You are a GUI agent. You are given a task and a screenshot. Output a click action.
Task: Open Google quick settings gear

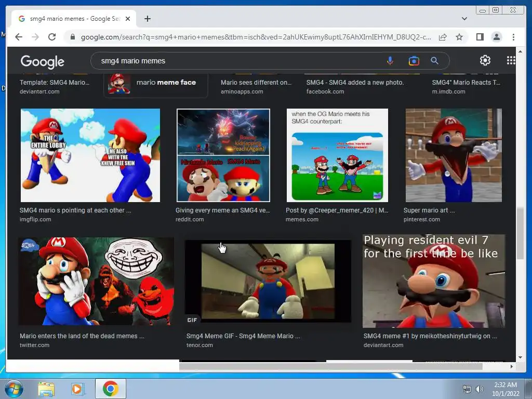point(485,60)
